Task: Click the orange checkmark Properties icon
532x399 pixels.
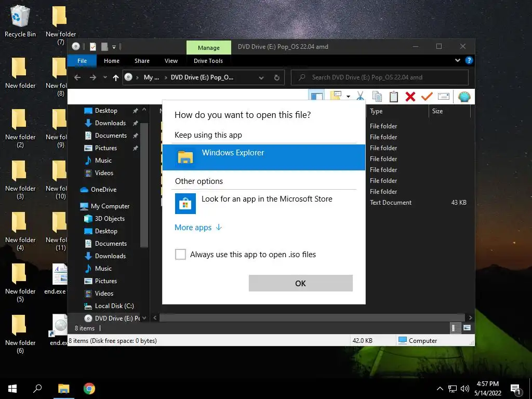Action: (x=427, y=97)
